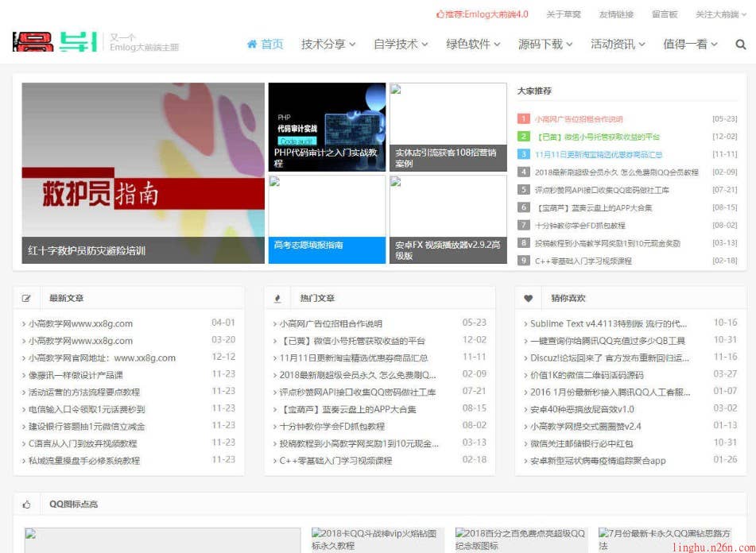Click the home icon beside 首页
The image size is (756, 553).
[x=253, y=46]
